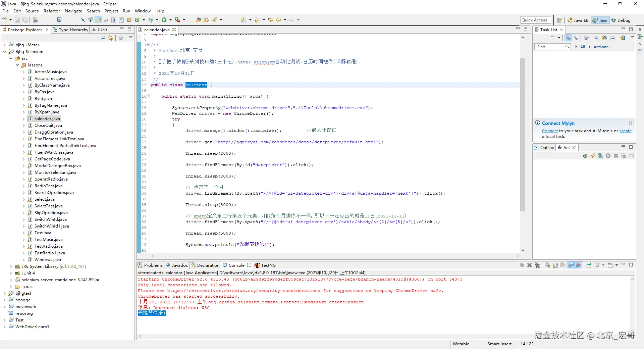
Task: Toggle Hide Completed Tasks in Task List
Action: (x=597, y=38)
